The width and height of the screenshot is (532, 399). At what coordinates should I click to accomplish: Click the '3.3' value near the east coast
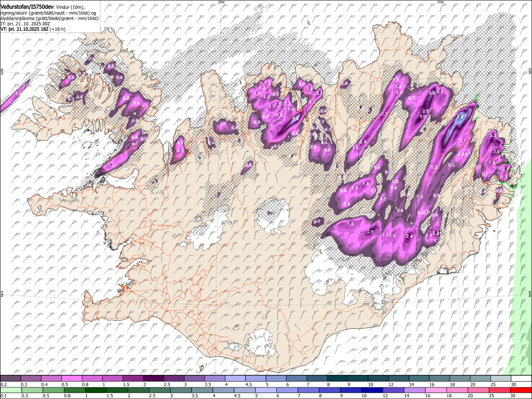click(x=493, y=135)
